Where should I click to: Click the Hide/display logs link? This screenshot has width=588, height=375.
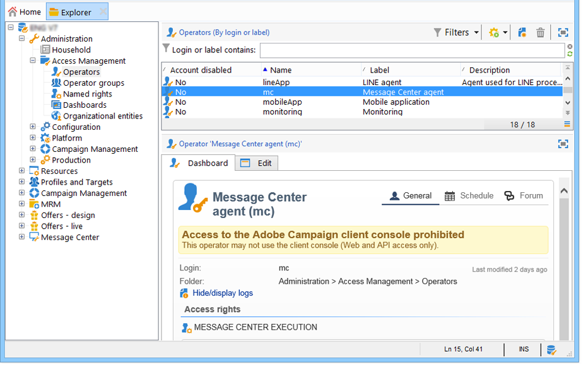tap(222, 293)
